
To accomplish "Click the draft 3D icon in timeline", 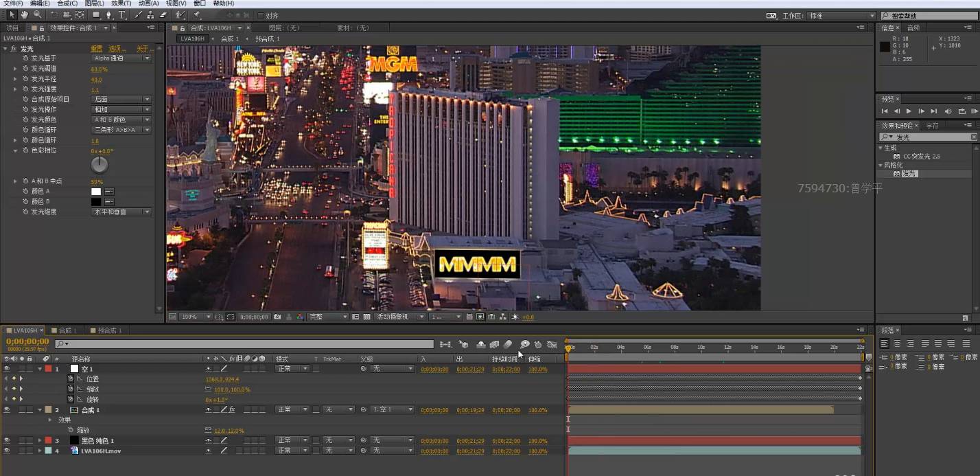I will click(x=464, y=344).
